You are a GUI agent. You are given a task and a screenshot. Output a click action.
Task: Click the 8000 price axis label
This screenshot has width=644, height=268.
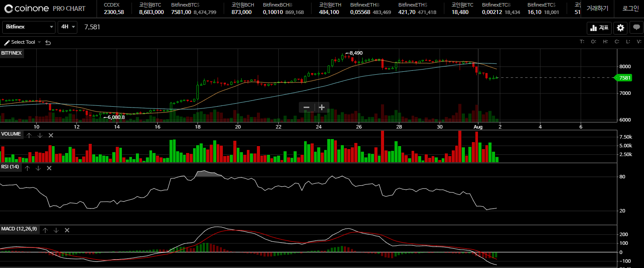pos(625,66)
